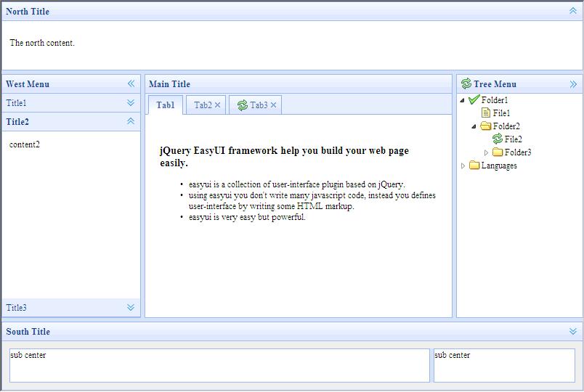The height and width of the screenshot is (392, 584).
Task: Click the reload icon on Tab3
Action: 243,105
